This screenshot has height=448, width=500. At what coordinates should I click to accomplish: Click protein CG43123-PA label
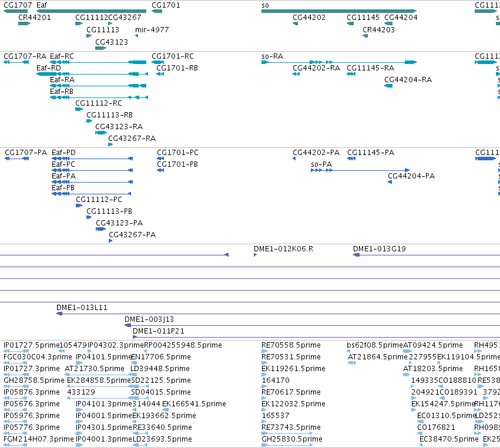click(x=119, y=223)
